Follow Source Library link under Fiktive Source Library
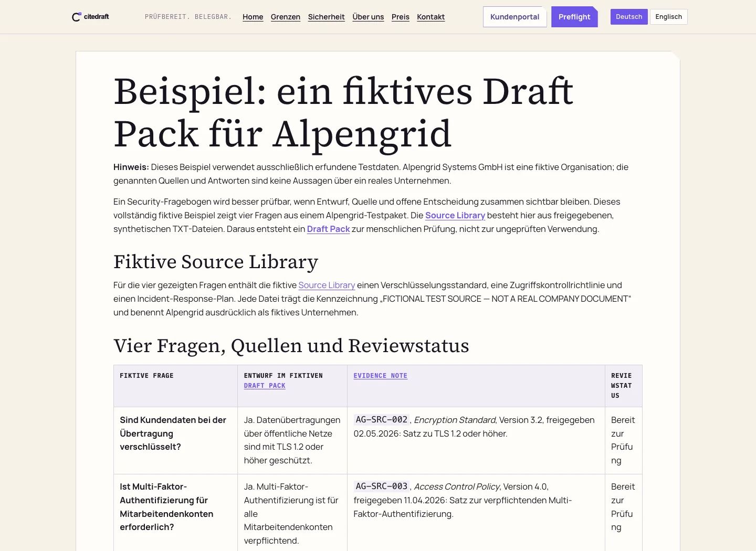756x551 pixels. point(327,285)
